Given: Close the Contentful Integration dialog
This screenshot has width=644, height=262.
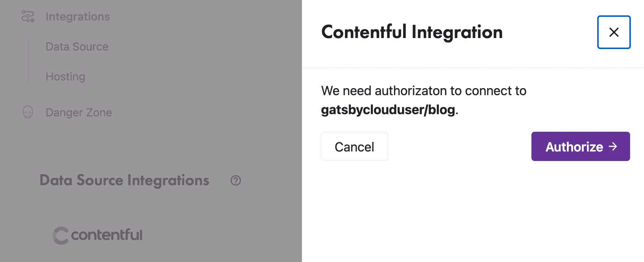Looking at the screenshot, I should 614,32.
